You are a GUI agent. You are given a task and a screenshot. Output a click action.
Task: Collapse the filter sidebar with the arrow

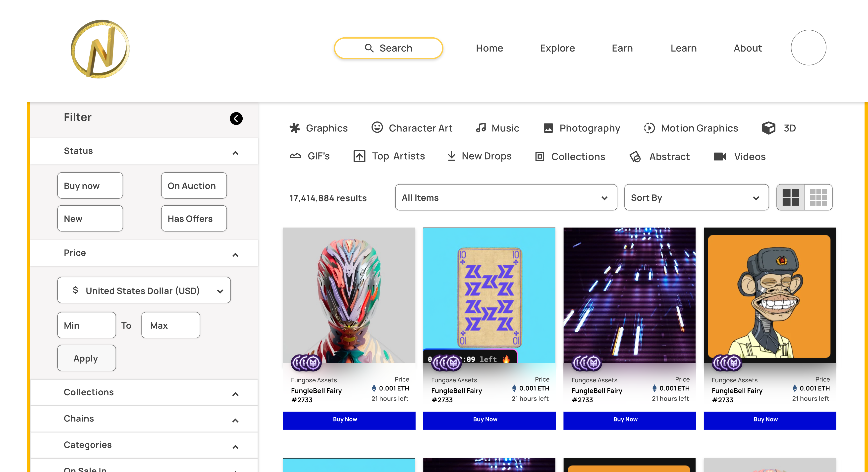click(236, 119)
